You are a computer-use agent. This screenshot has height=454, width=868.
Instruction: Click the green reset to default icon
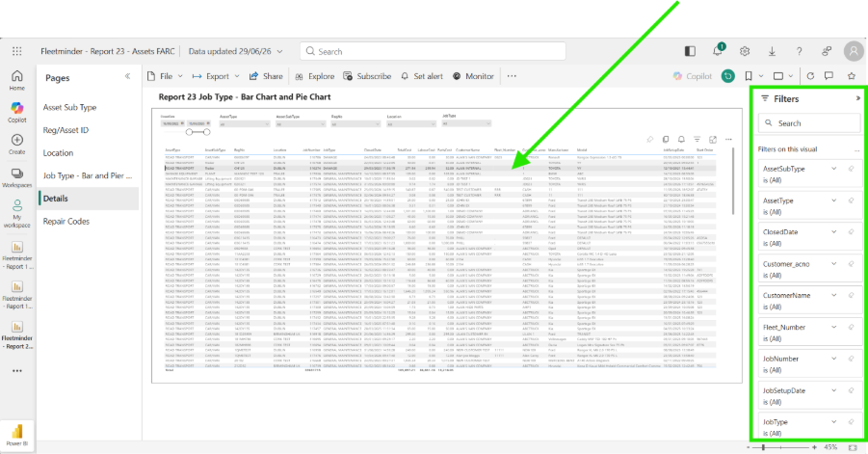(728, 76)
